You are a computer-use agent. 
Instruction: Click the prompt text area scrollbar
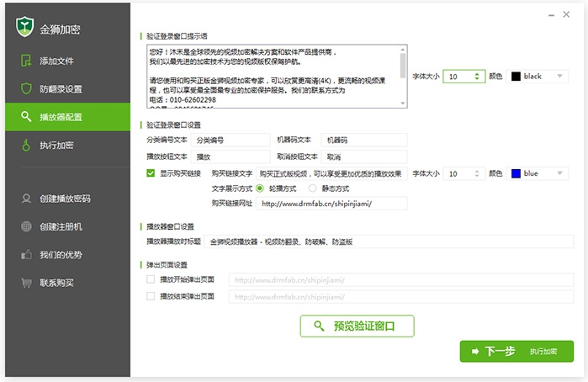point(403,77)
